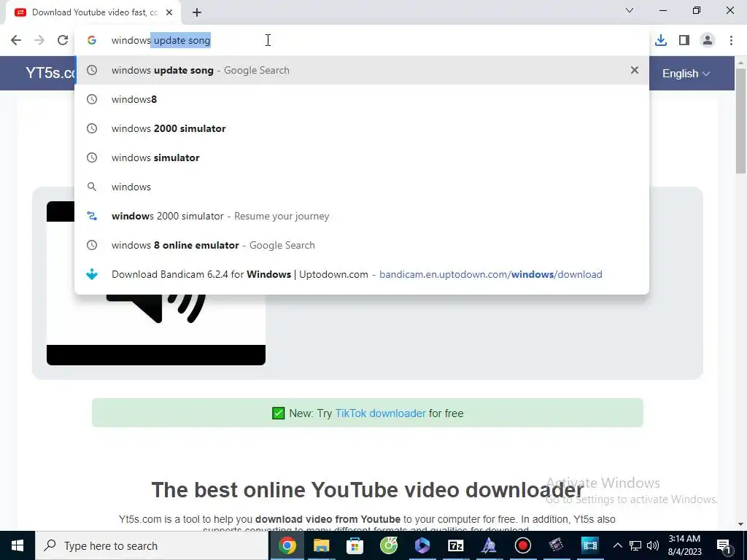
Task: Open the blue Bing-style app in taskbar
Action: [422, 545]
